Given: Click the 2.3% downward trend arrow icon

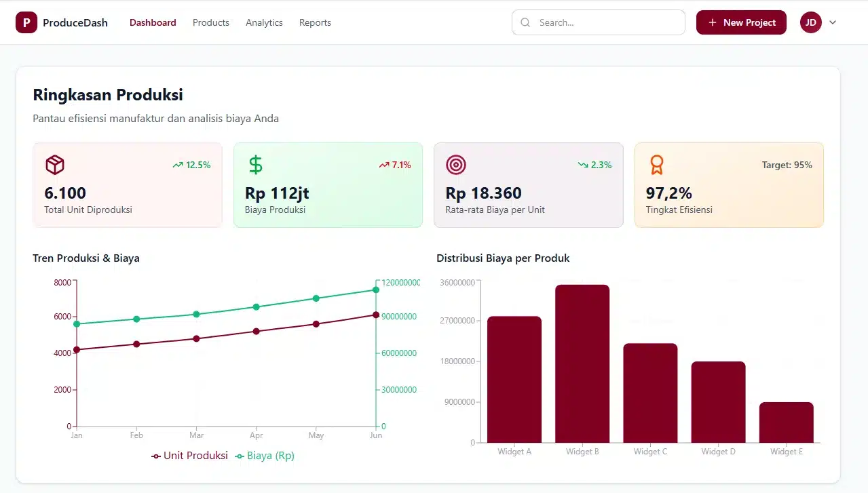Looking at the screenshot, I should [583, 165].
